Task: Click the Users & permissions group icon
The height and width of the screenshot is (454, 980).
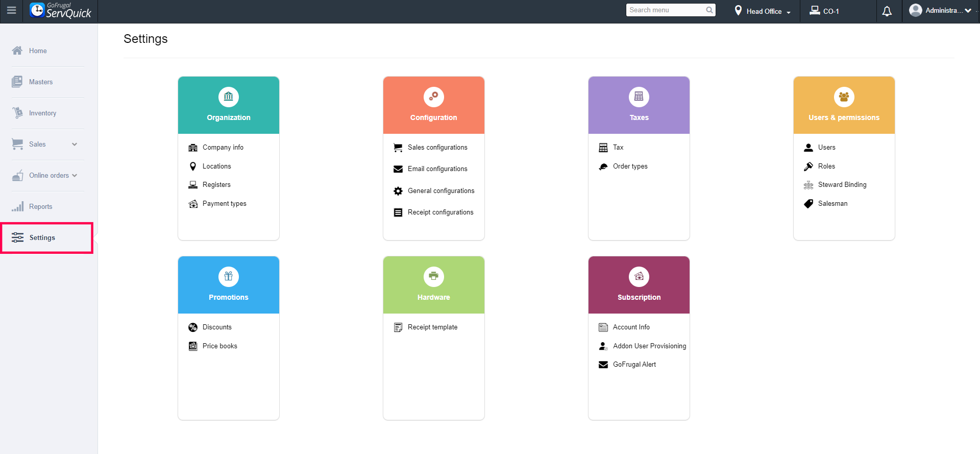Action: pos(844,97)
